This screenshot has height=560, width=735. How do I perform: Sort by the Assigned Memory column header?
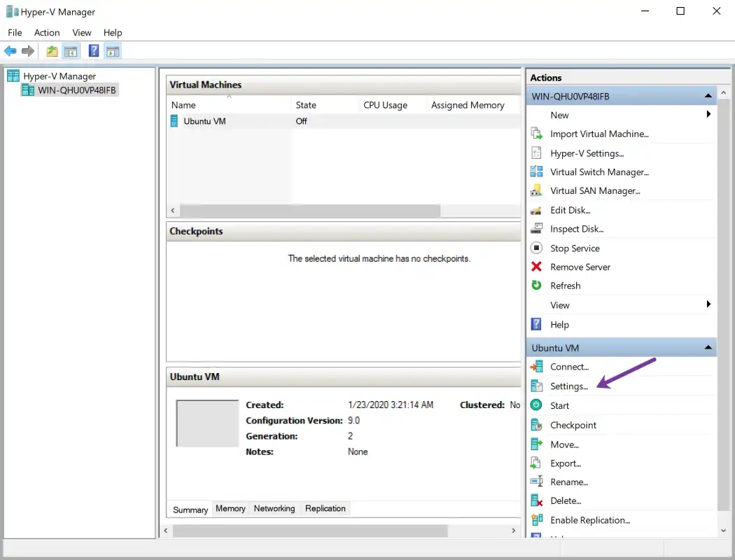point(473,105)
